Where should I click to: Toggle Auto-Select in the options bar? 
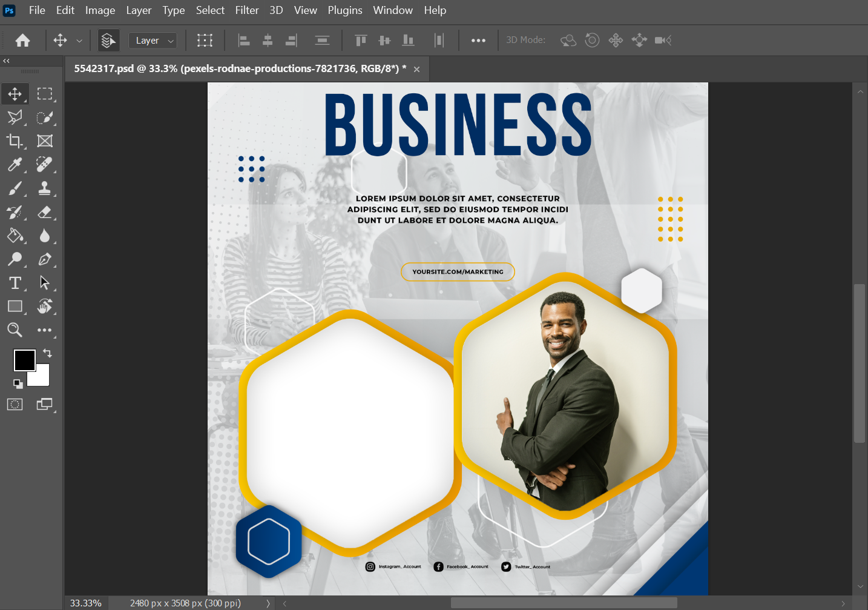click(x=108, y=41)
